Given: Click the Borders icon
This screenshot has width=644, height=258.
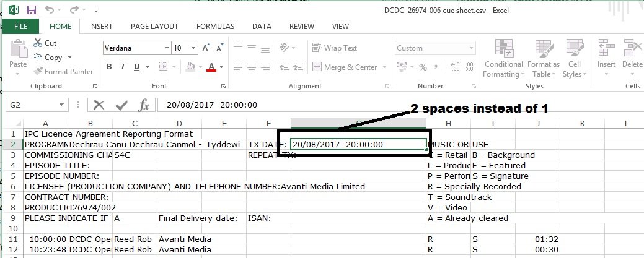Looking at the screenshot, I should tap(163, 67).
